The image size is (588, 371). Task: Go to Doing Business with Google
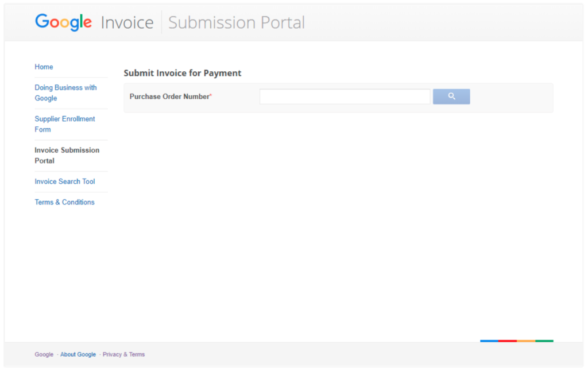point(65,93)
